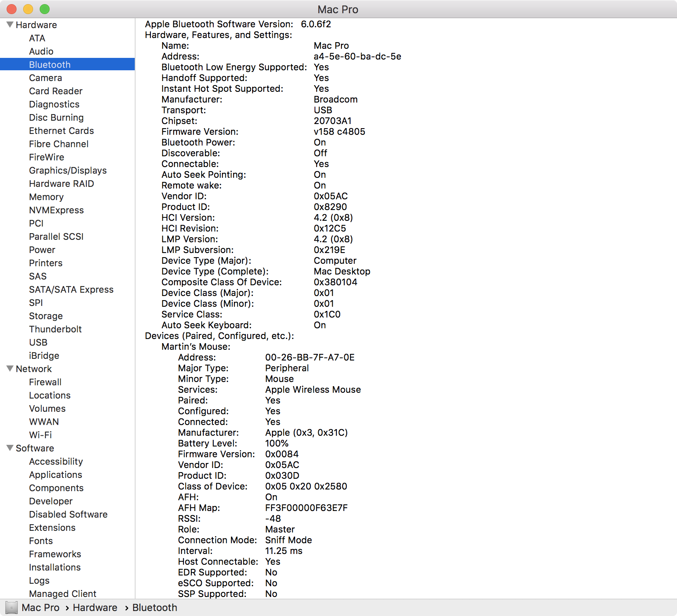Image resolution: width=677 pixels, height=616 pixels.
Task: Click the Martin's Mouse device heading
Action: click(196, 346)
